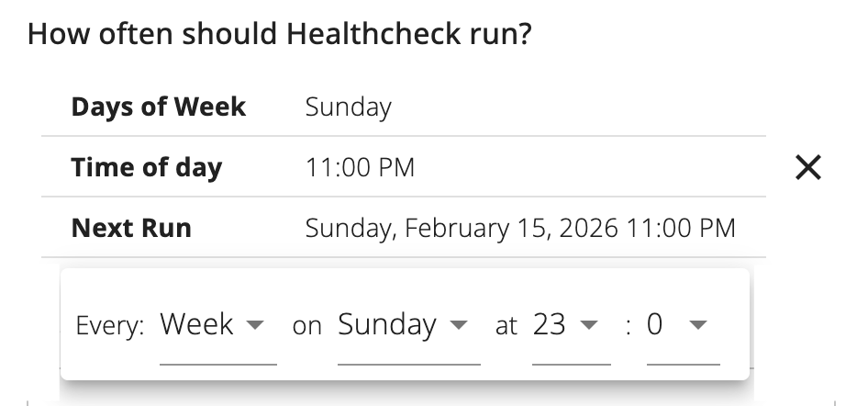Click the Sunday value in Days of Week row
Image resolution: width=868 pixels, height=406 pixels.
348,107
